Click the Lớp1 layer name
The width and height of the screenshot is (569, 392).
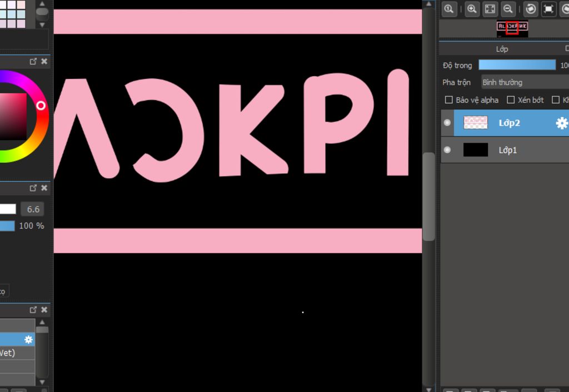tap(507, 150)
